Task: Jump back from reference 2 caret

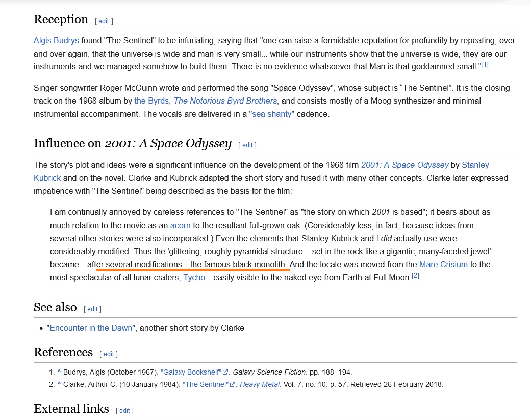Action: [x=59, y=384]
